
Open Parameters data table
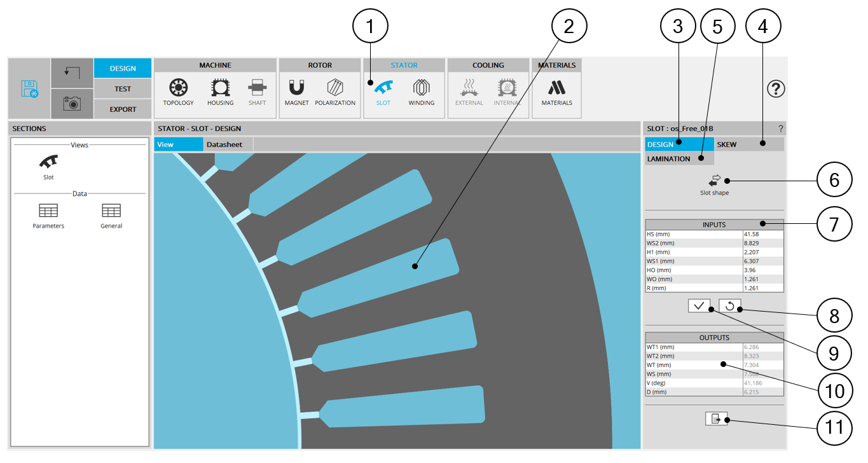[48, 216]
